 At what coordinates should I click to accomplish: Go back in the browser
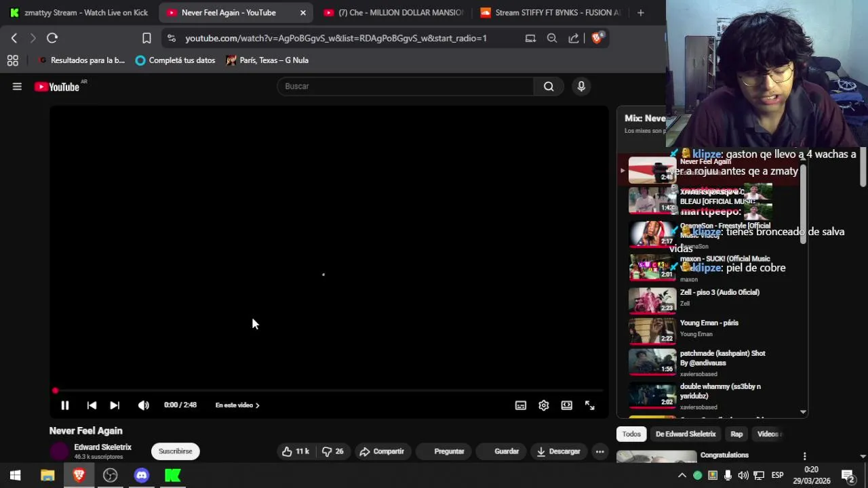tap(14, 39)
